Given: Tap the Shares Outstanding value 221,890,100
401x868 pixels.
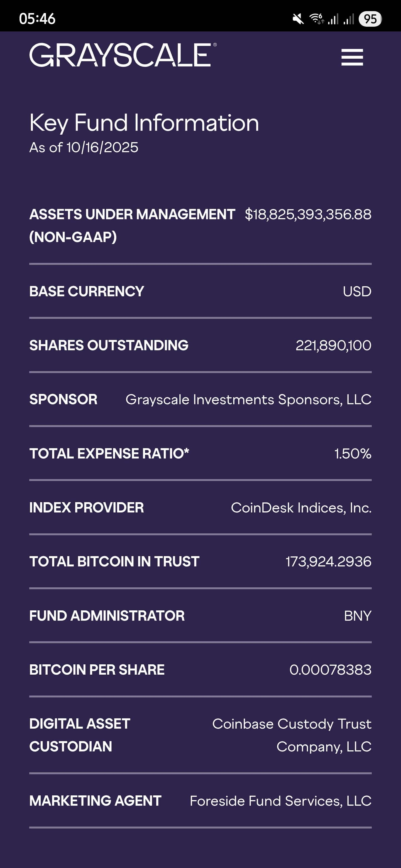Looking at the screenshot, I should click(333, 345).
